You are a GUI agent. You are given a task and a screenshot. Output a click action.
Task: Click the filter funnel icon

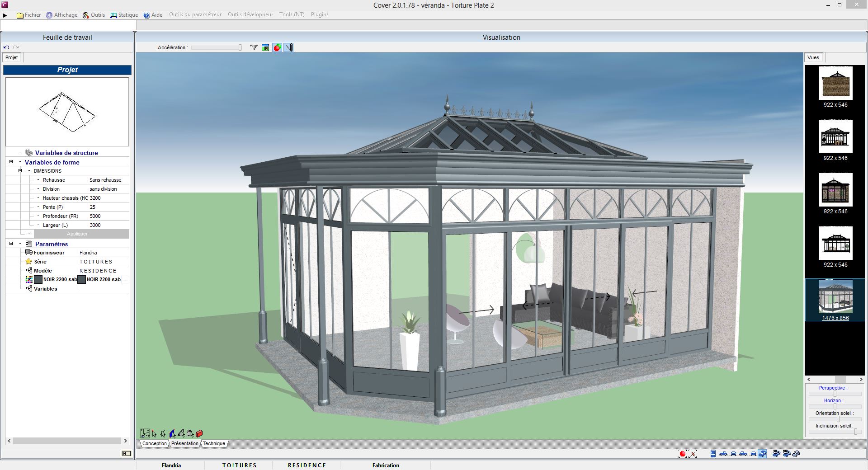254,47
